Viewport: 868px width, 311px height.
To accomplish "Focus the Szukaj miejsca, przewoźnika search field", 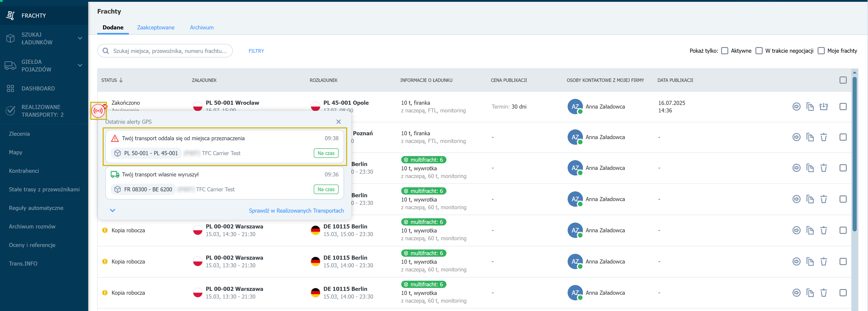I will click(165, 51).
